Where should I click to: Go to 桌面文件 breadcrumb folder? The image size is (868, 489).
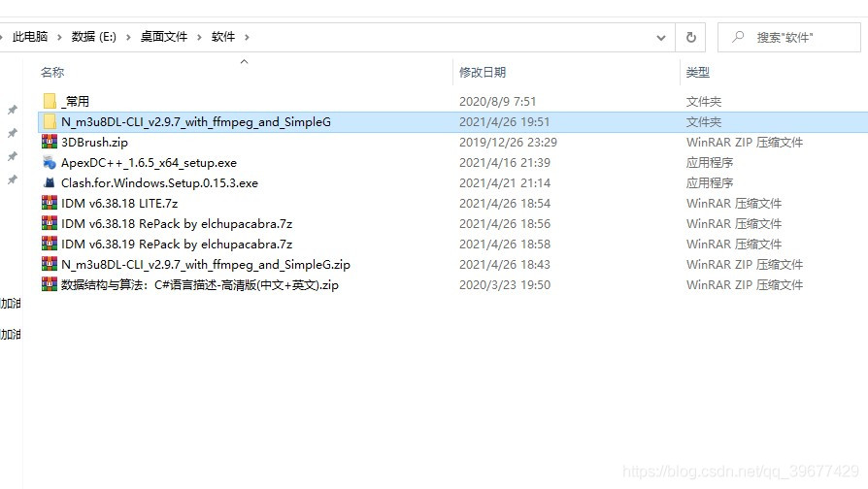click(x=164, y=37)
